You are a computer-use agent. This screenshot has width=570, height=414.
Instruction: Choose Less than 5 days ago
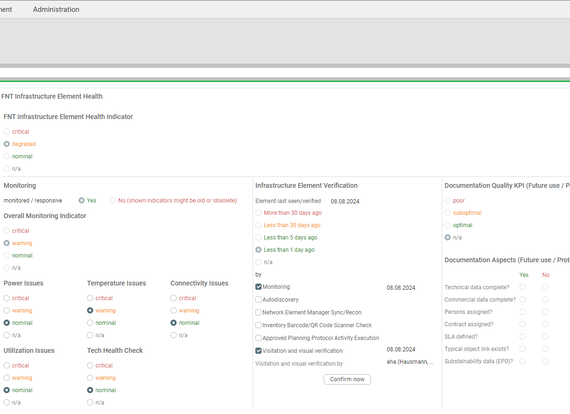coord(258,237)
